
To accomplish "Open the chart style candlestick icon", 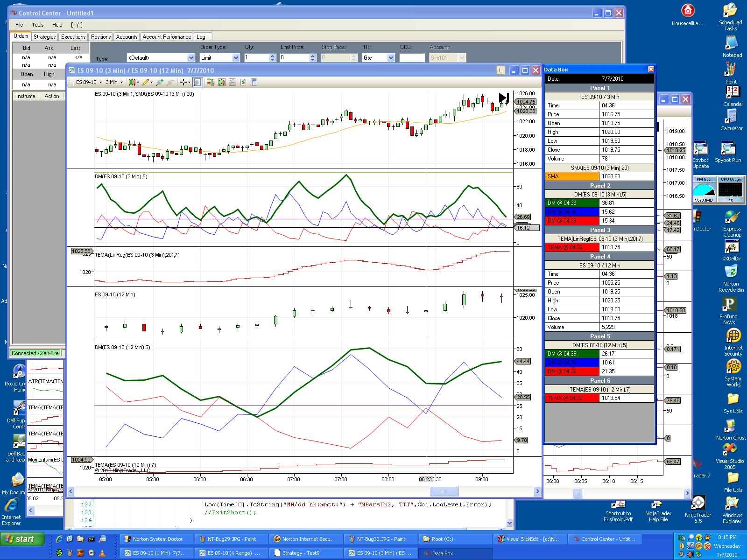I will (x=133, y=82).
